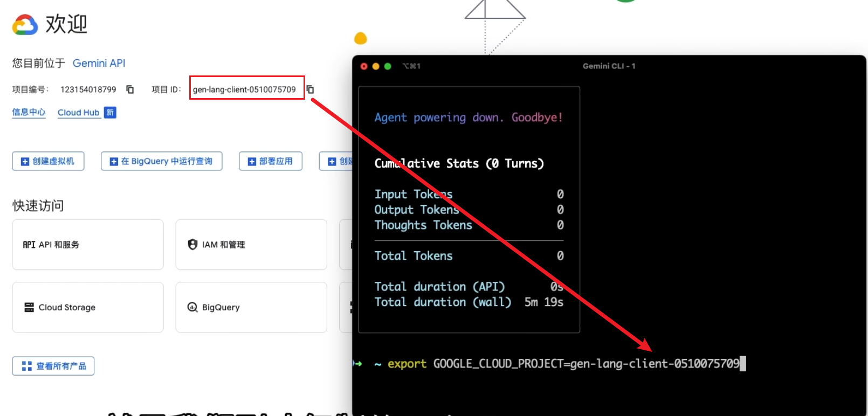Close the Gemini CLI terminal window
This screenshot has width=868, height=416.
tap(364, 66)
